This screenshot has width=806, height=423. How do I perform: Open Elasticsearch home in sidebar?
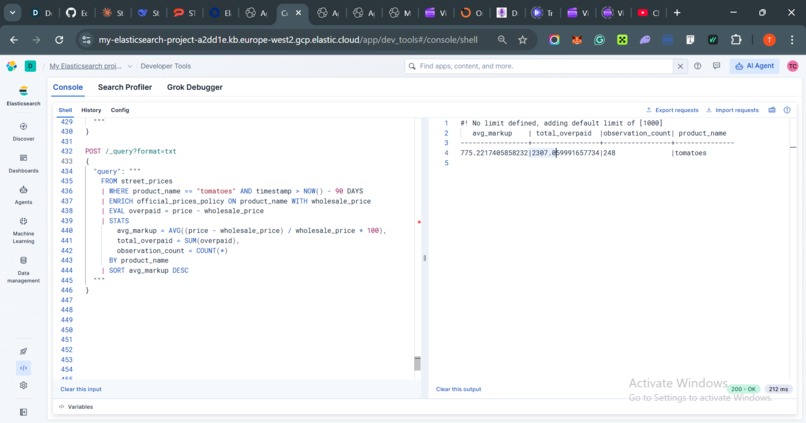tap(23, 96)
